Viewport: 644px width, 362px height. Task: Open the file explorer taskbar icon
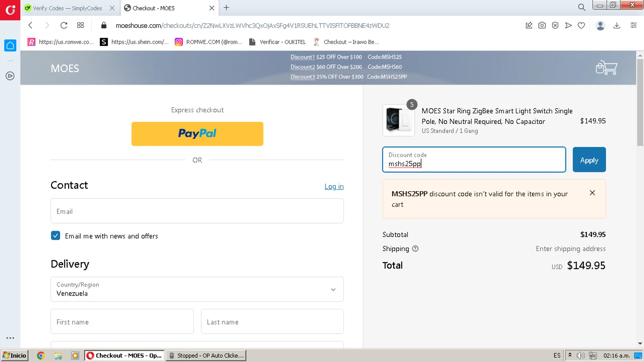click(x=58, y=356)
